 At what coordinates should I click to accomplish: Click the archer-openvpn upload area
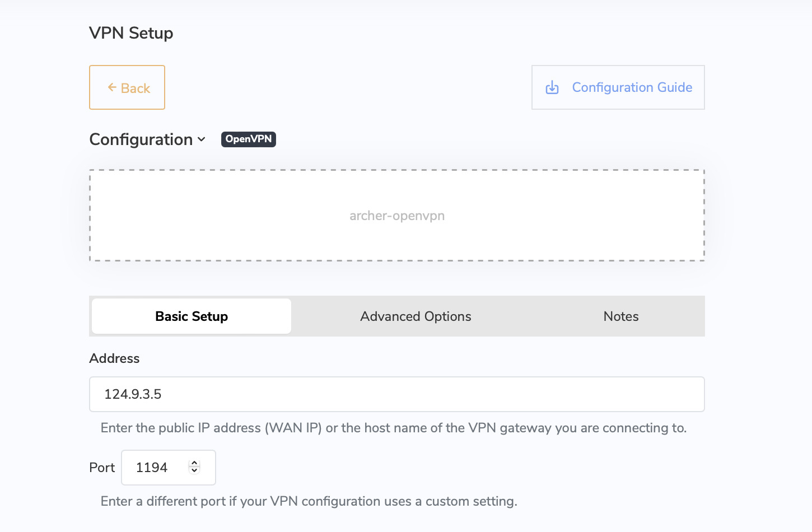pyautogui.click(x=396, y=215)
